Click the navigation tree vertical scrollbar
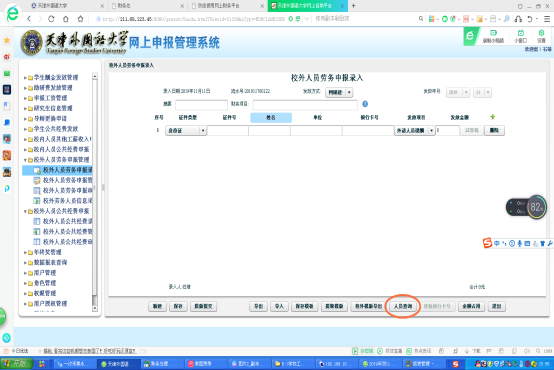This screenshot has width=554, height=370. pyautogui.click(x=95, y=192)
